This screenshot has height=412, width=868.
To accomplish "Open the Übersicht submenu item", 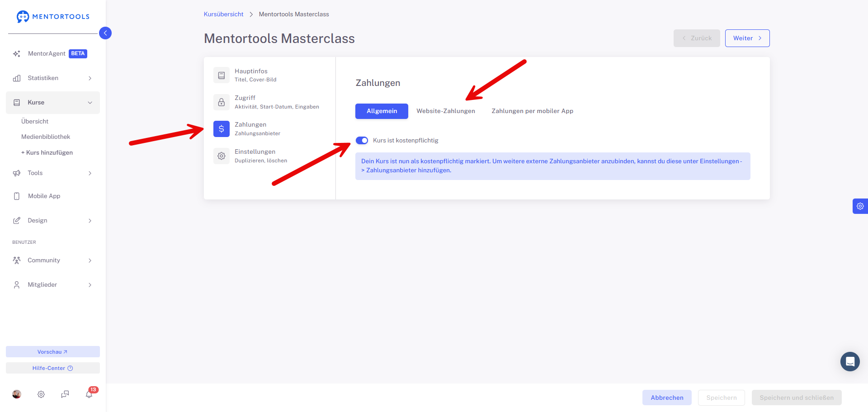I will (x=35, y=122).
